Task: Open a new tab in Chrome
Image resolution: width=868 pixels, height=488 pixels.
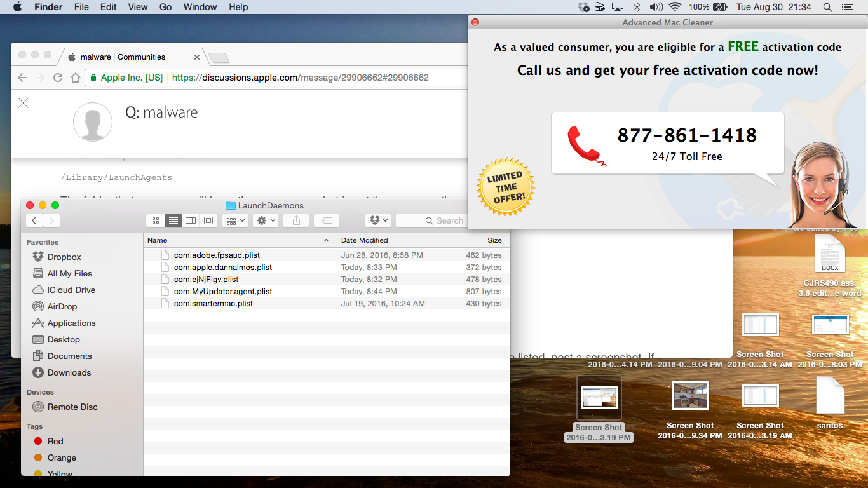Action: tap(219, 58)
